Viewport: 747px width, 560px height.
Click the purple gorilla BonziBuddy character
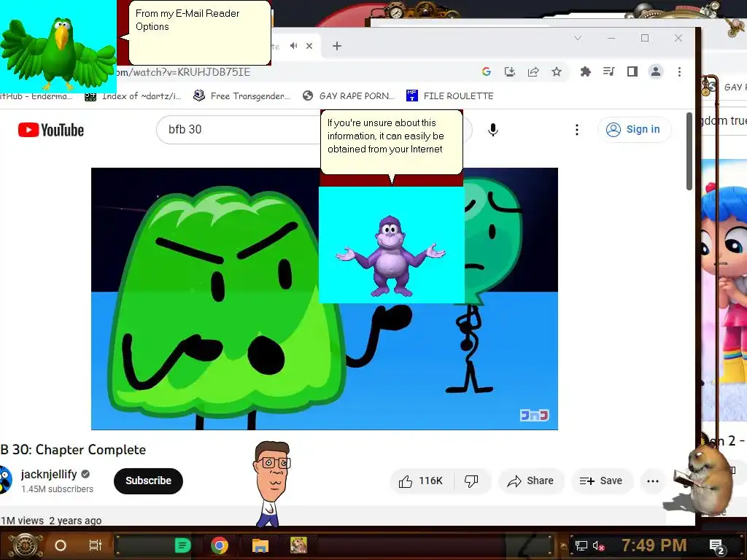(x=391, y=256)
